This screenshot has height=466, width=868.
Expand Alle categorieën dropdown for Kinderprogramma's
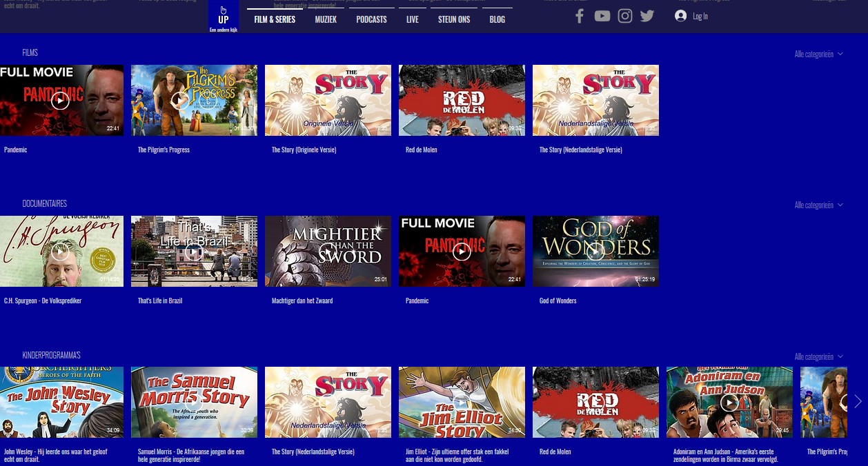click(819, 356)
